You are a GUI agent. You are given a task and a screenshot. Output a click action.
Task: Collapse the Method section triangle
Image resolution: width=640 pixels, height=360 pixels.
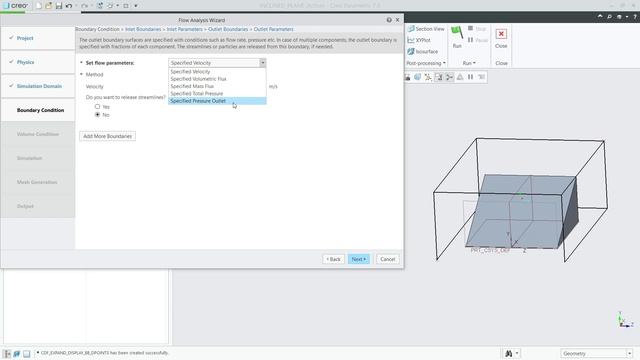pyautogui.click(x=81, y=74)
